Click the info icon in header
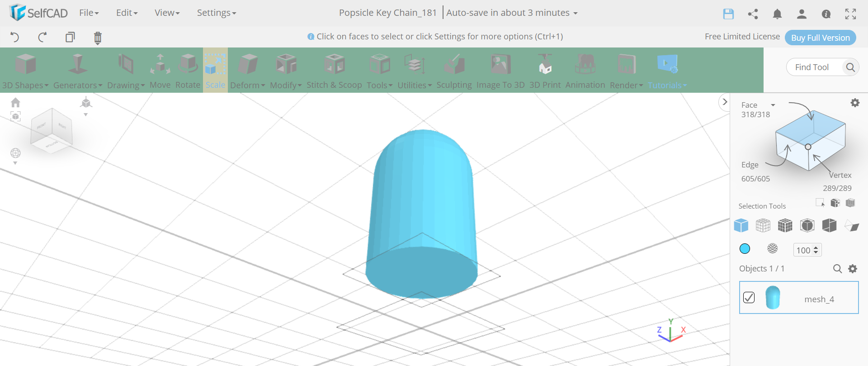 point(826,14)
